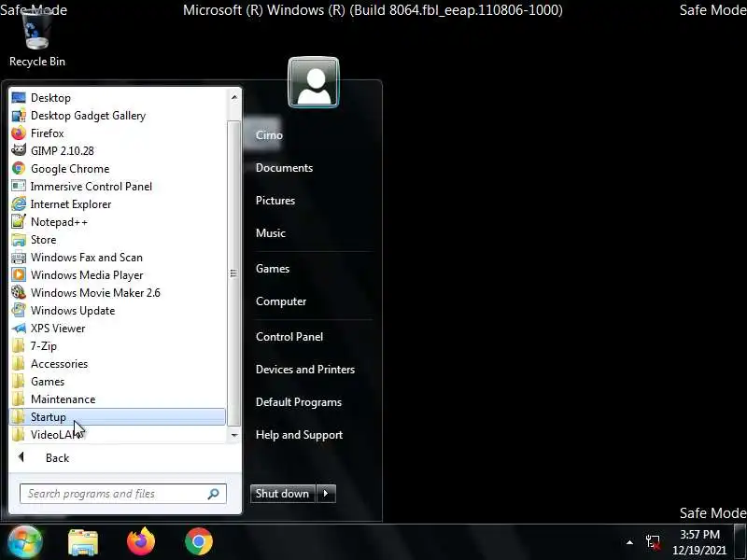This screenshot has height=560, width=747.
Task: Expand the Maintenance folder
Action: coord(118,399)
